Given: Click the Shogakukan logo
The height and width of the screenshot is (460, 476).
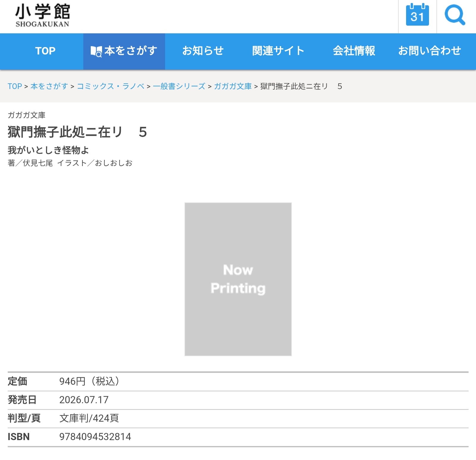Looking at the screenshot, I should point(43,15).
